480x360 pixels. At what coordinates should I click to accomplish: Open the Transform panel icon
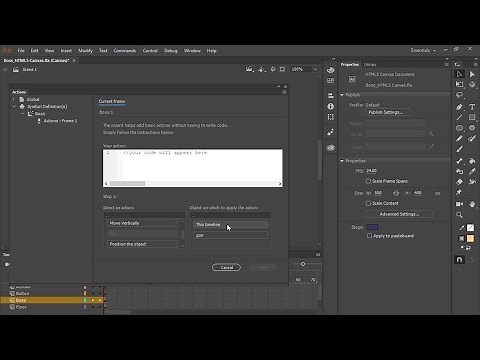(330, 117)
